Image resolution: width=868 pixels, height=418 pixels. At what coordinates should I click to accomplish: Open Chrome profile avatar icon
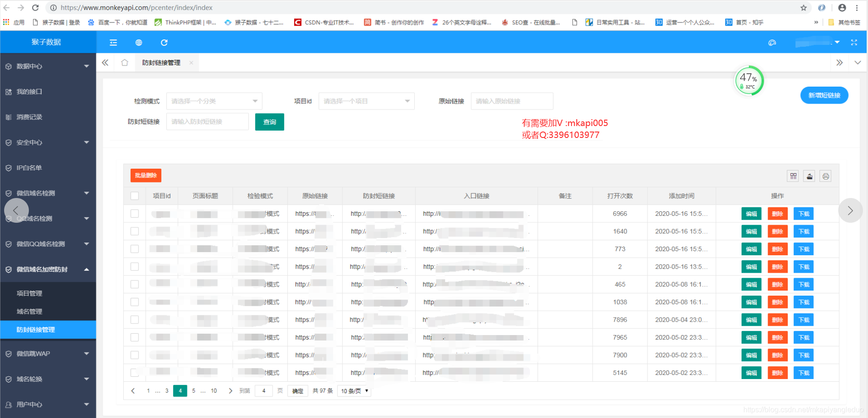pos(842,8)
